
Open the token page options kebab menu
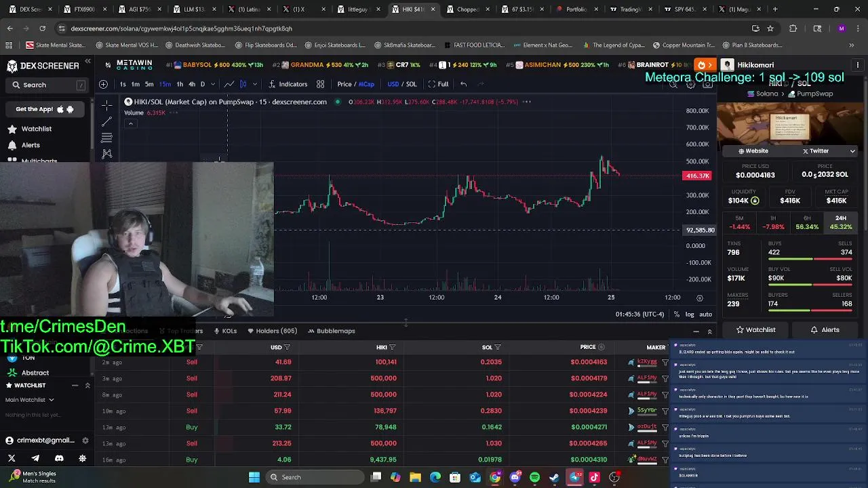coord(858,65)
